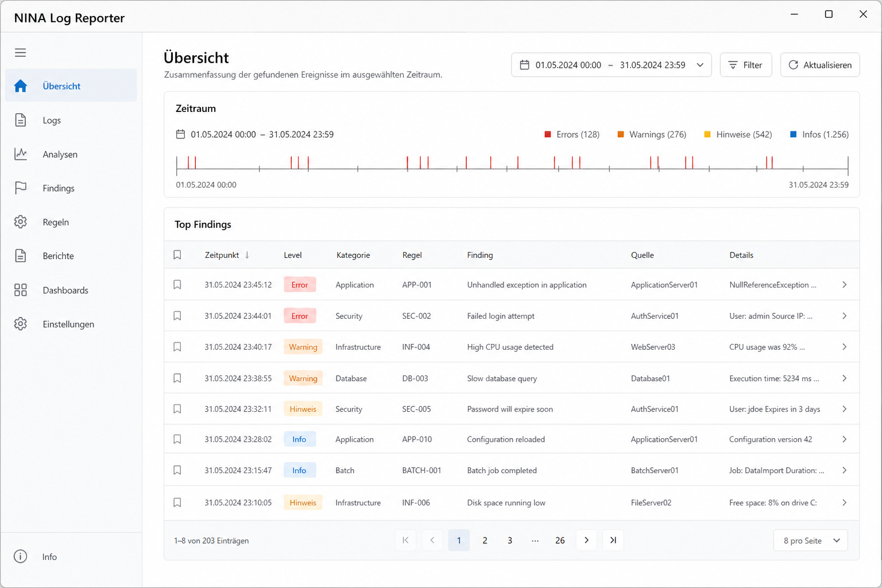Expand details of Failed login attempt

(844, 316)
